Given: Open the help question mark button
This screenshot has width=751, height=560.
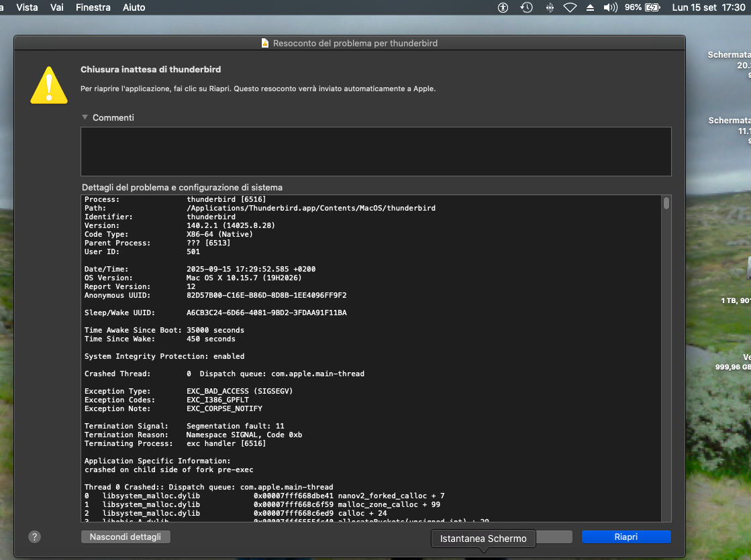Looking at the screenshot, I should tap(35, 537).
